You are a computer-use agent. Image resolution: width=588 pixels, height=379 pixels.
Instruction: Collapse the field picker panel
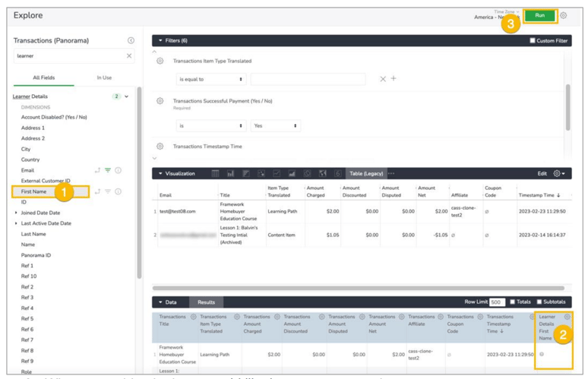[x=131, y=40]
